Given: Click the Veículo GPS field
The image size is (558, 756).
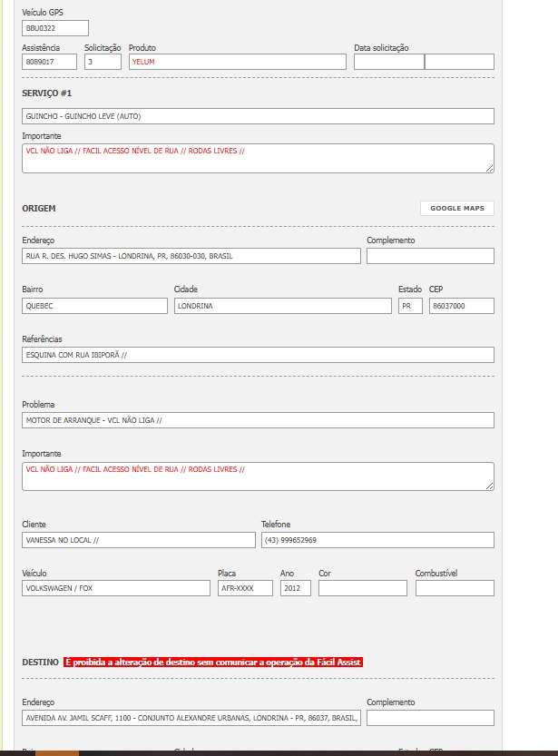Looking at the screenshot, I should 55,28.
